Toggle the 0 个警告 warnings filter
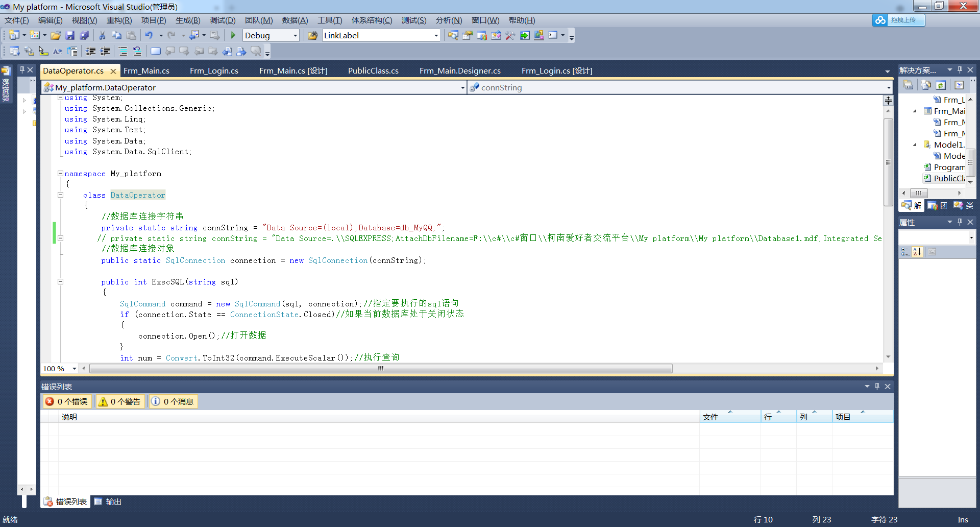 [x=120, y=401]
